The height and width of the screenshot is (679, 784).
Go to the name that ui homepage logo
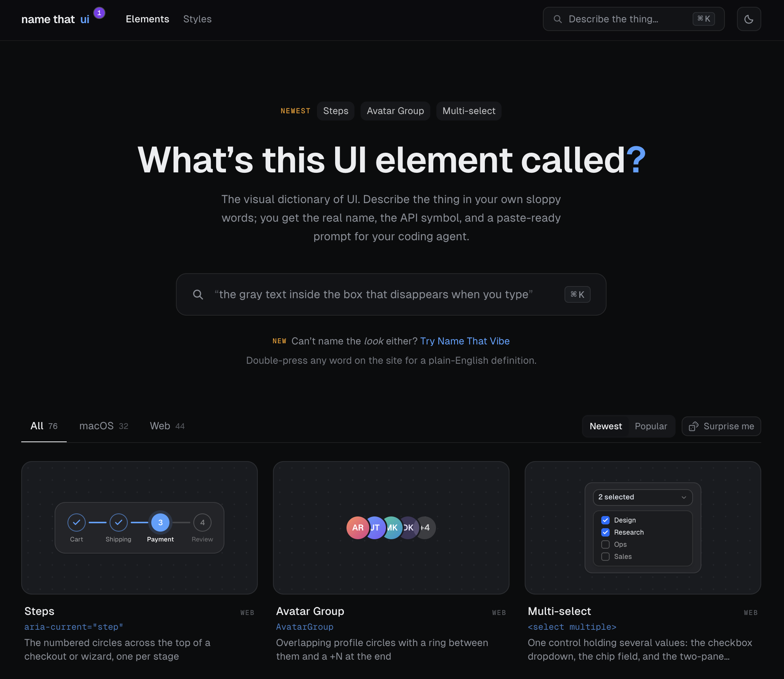(55, 19)
